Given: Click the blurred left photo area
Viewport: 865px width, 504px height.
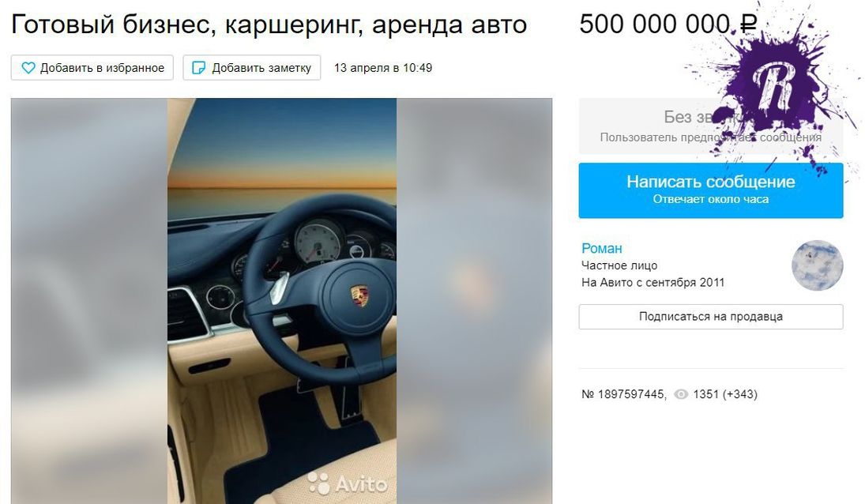Looking at the screenshot, I should pos(89,300).
